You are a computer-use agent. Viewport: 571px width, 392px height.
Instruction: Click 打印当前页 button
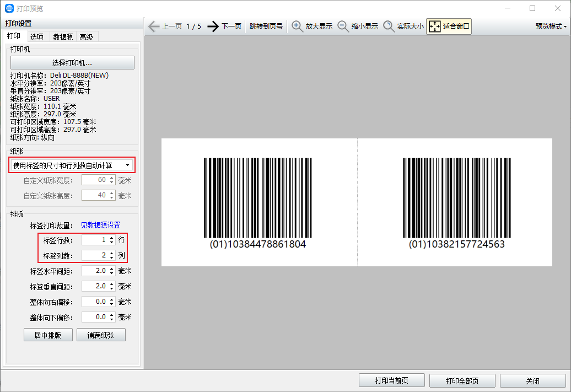(x=391, y=381)
